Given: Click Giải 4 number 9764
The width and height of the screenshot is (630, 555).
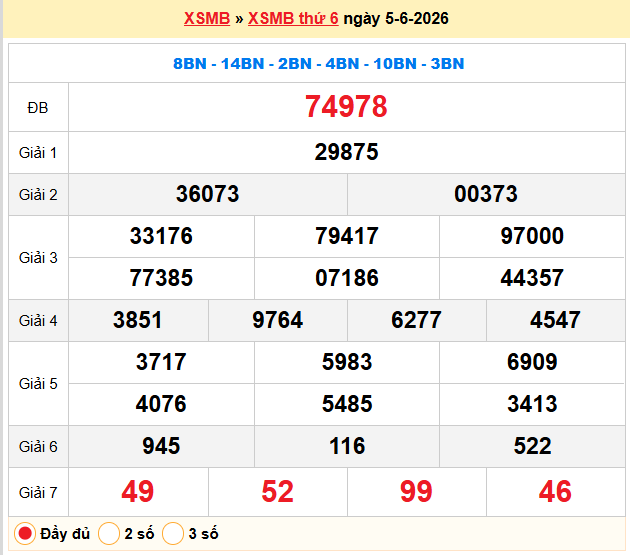Looking at the screenshot, I should 278,320.
